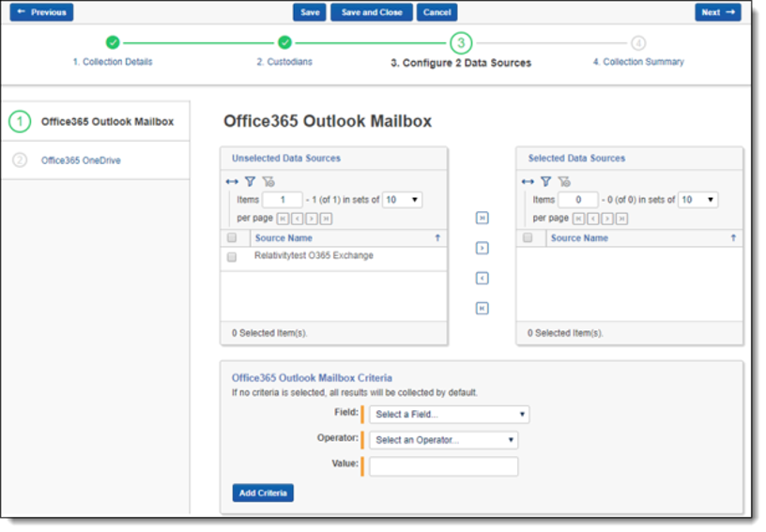Open sets-of dropdown in Unselected Data Sources

pos(402,200)
